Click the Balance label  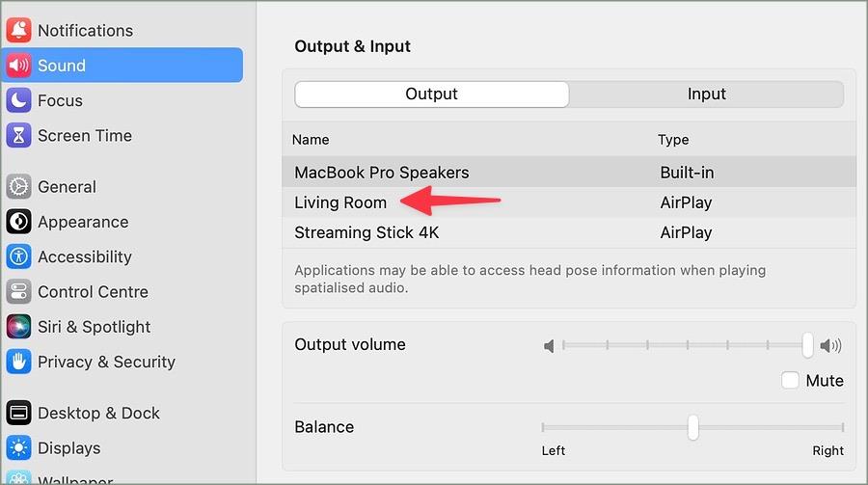(x=324, y=427)
